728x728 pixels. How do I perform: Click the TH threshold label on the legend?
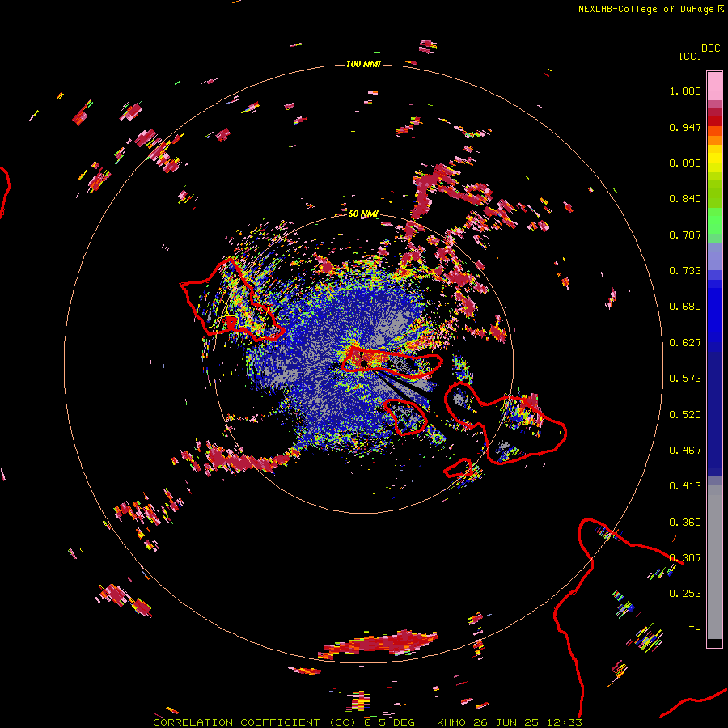point(695,630)
